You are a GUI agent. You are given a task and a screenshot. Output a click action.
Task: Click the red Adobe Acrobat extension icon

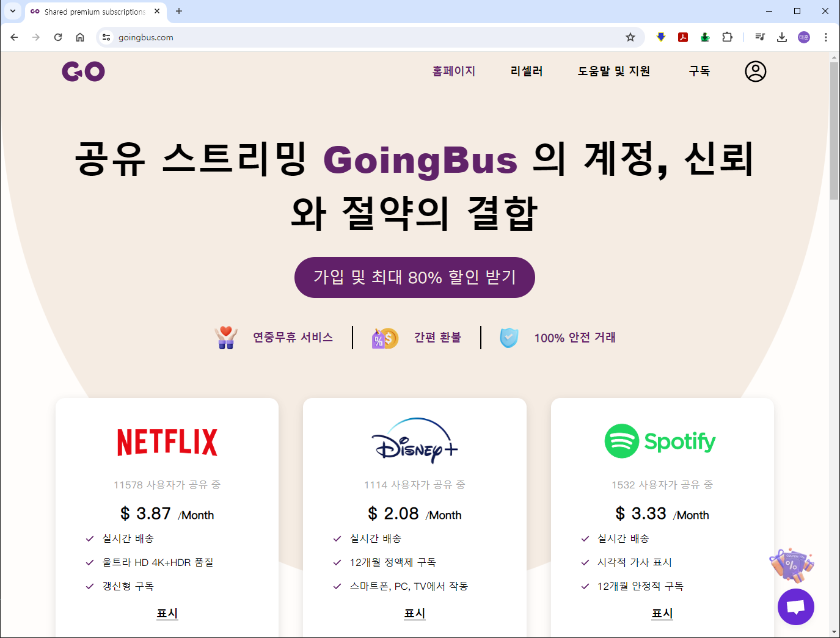pyautogui.click(x=683, y=37)
